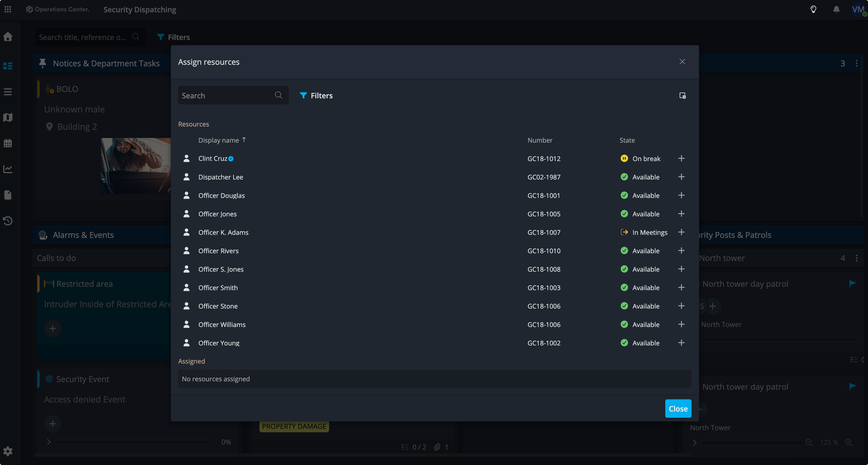
Task: Open the settings gear in sidebar
Action: [8, 451]
